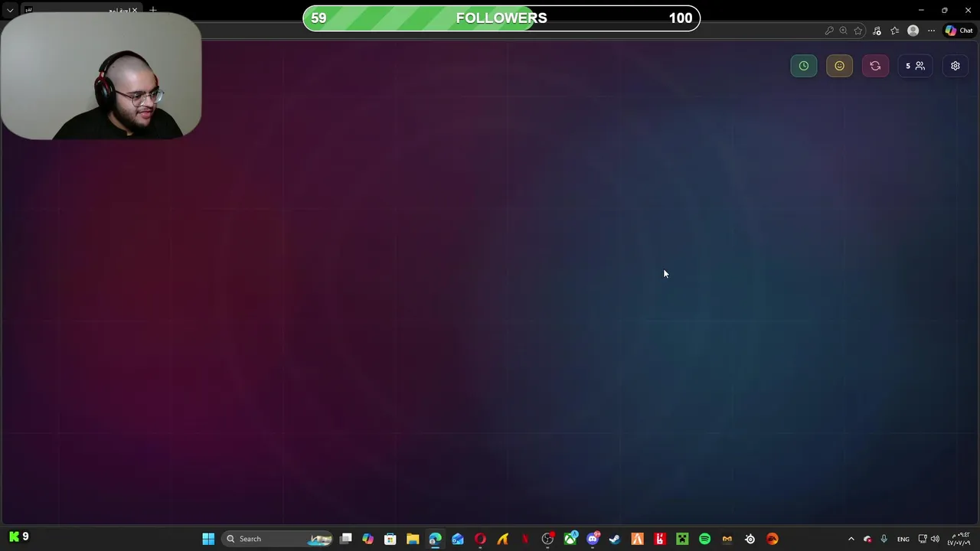Click the zoom magnifier in address bar
Screen dimensions: 980x551
click(x=843, y=31)
